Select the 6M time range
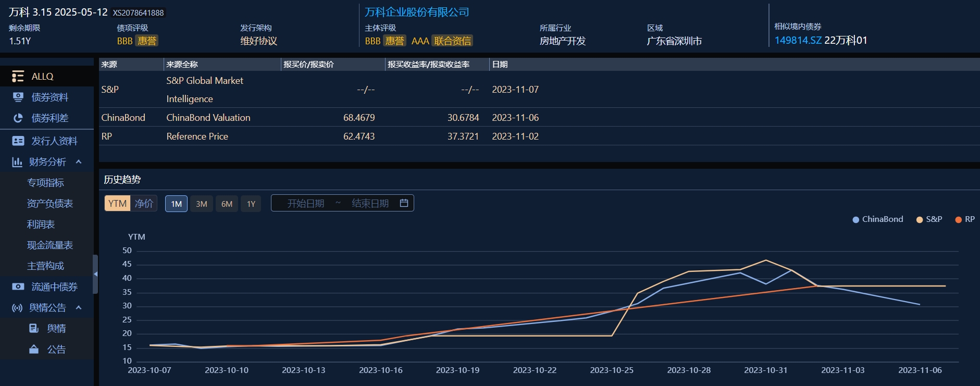Image resolution: width=980 pixels, height=386 pixels. pos(227,204)
